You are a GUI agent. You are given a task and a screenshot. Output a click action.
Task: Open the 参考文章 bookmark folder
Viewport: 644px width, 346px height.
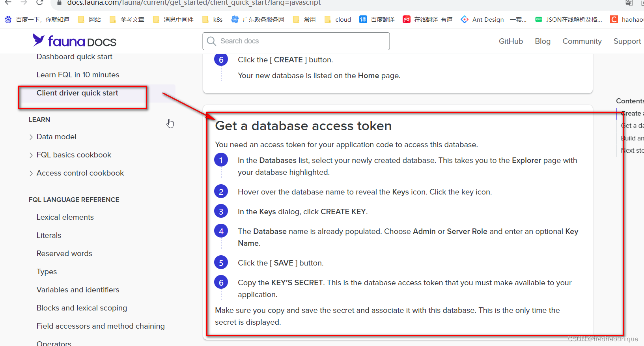127,19
